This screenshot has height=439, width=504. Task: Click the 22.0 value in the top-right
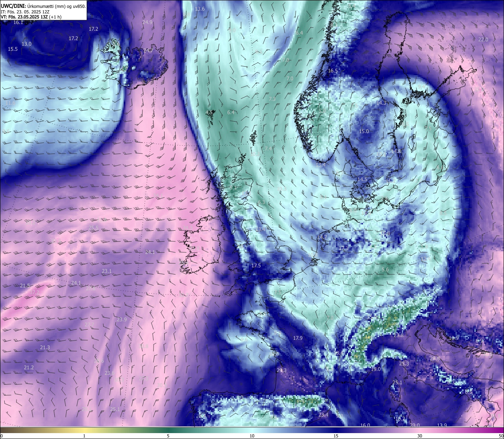(483, 40)
